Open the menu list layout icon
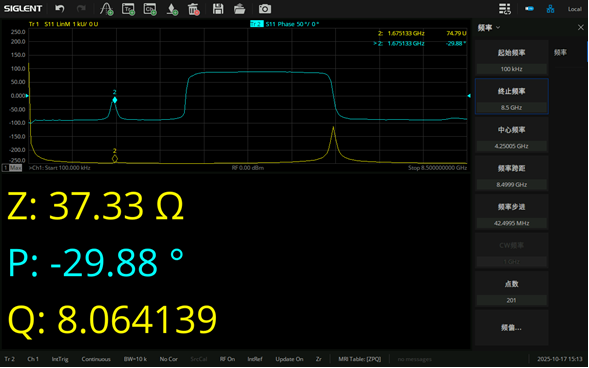589x368 pixels. (x=504, y=9)
